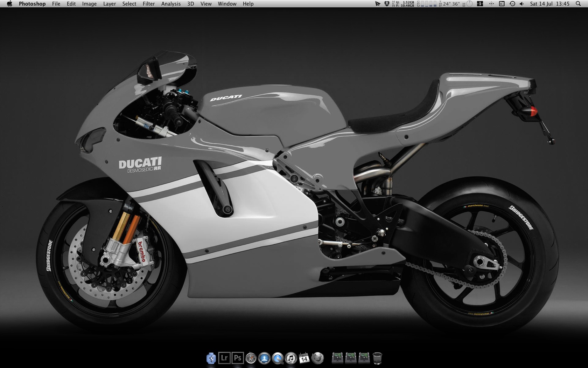
Task: Click the four-way arrows menu bar icon
Action: pos(491,4)
